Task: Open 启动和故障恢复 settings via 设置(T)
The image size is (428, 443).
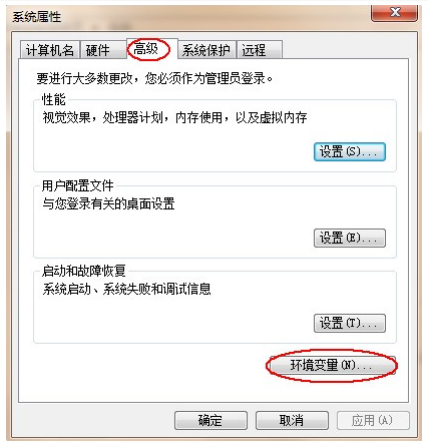Action: pyautogui.click(x=350, y=323)
